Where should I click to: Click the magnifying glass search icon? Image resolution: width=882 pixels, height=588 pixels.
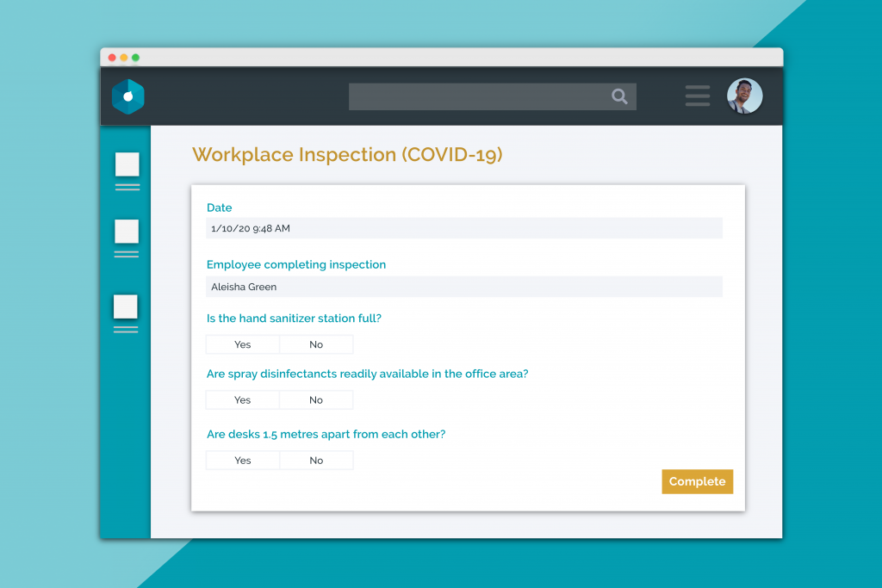619,96
